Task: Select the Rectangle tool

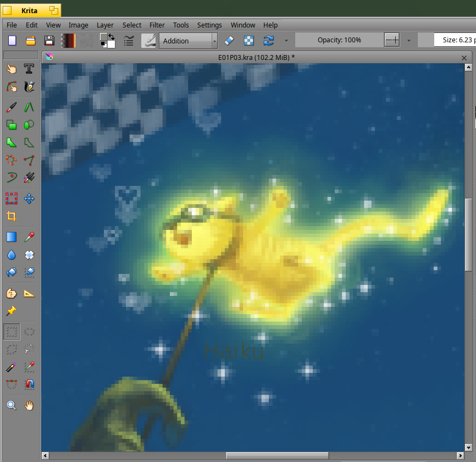Action: pos(12,125)
